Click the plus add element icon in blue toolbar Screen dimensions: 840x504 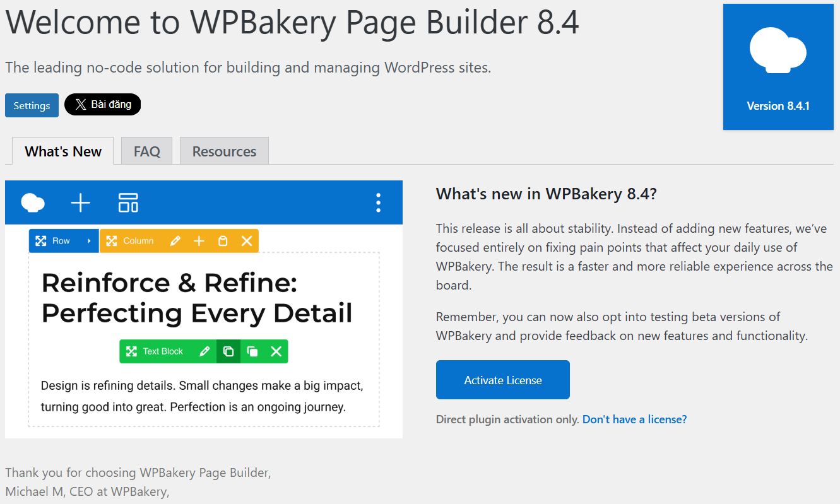pyautogui.click(x=81, y=203)
